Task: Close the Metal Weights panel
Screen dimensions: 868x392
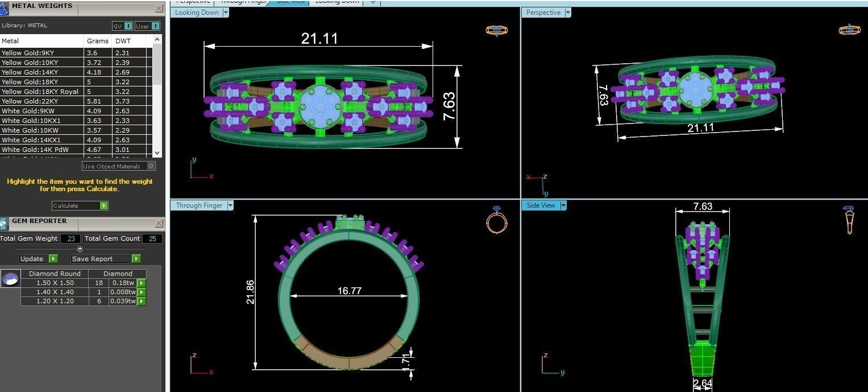Action: click(x=159, y=9)
